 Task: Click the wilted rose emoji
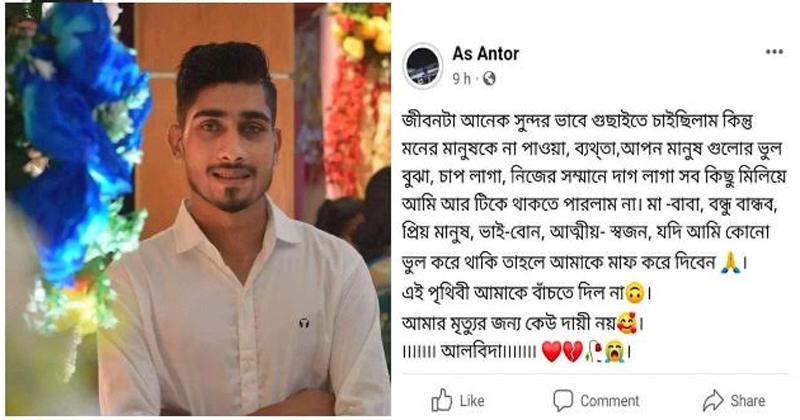pyautogui.click(x=593, y=353)
